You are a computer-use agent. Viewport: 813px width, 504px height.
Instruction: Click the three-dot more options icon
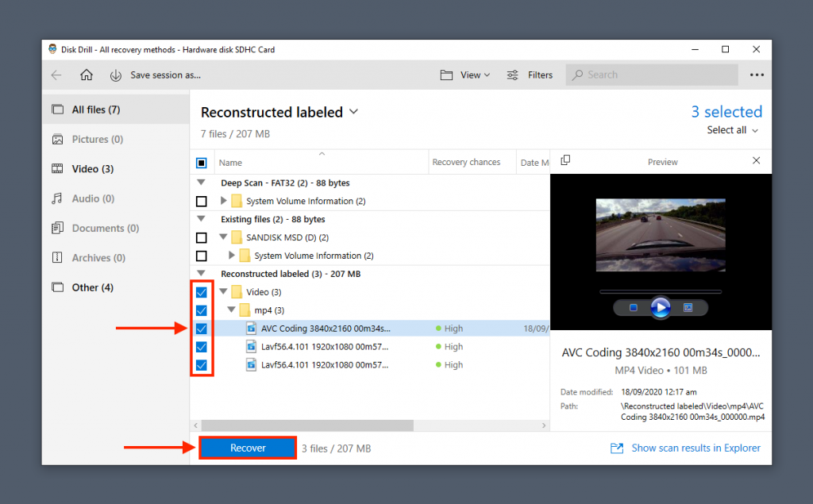point(756,75)
